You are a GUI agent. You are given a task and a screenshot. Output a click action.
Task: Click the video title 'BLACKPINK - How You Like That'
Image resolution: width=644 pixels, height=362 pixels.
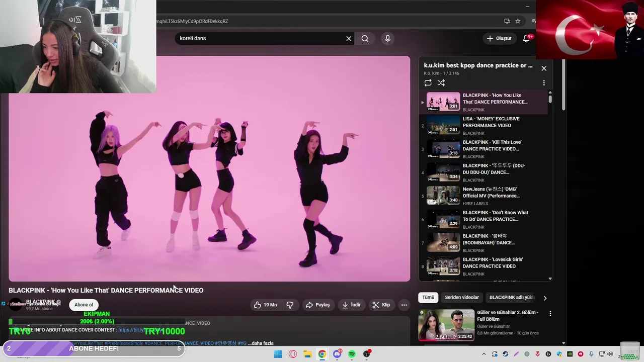click(x=106, y=291)
